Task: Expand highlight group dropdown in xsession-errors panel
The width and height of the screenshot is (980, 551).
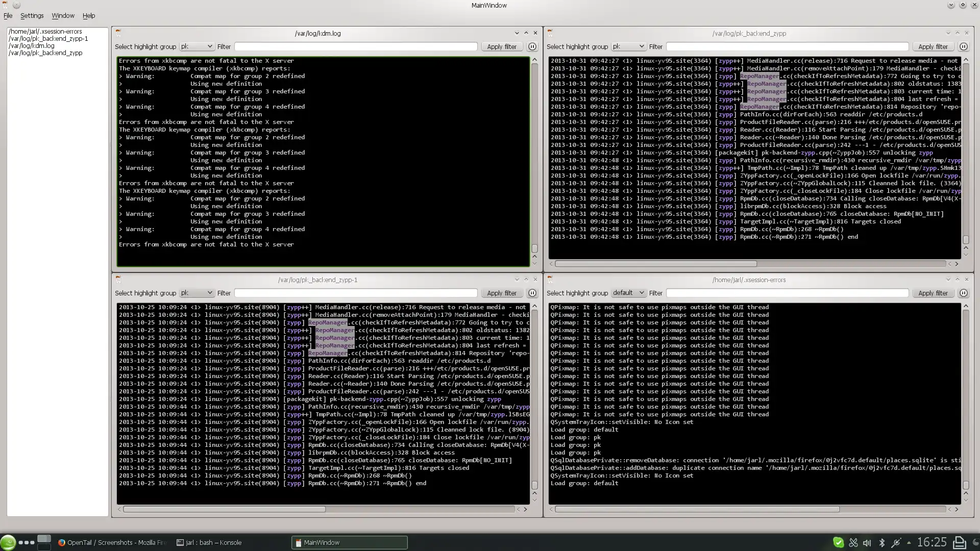Action: [x=641, y=293]
